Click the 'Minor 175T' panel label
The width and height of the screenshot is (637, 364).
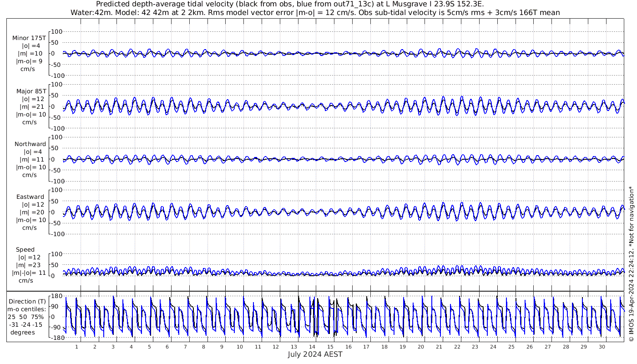(29, 38)
